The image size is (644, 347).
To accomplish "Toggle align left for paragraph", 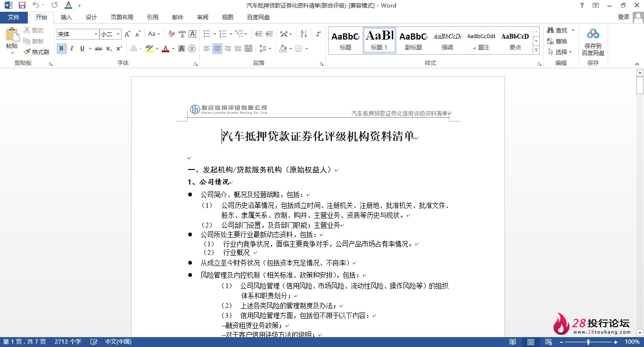I will coord(207,48).
